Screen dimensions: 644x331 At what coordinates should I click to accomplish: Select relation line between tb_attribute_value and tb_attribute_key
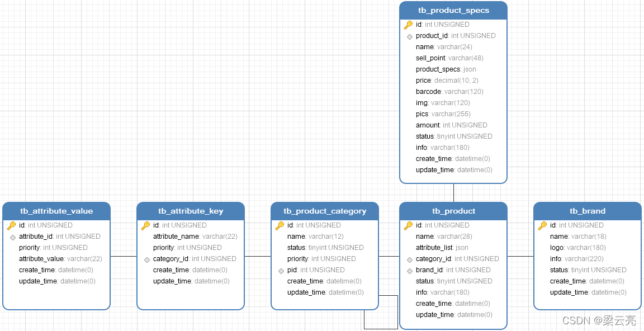[124, 257]
